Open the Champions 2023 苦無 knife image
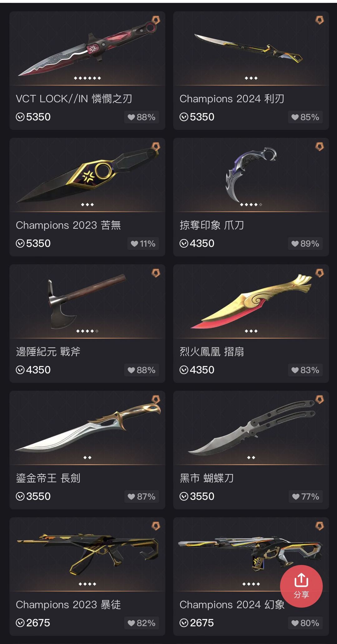 pyautogui.click(x=87, y=175)
